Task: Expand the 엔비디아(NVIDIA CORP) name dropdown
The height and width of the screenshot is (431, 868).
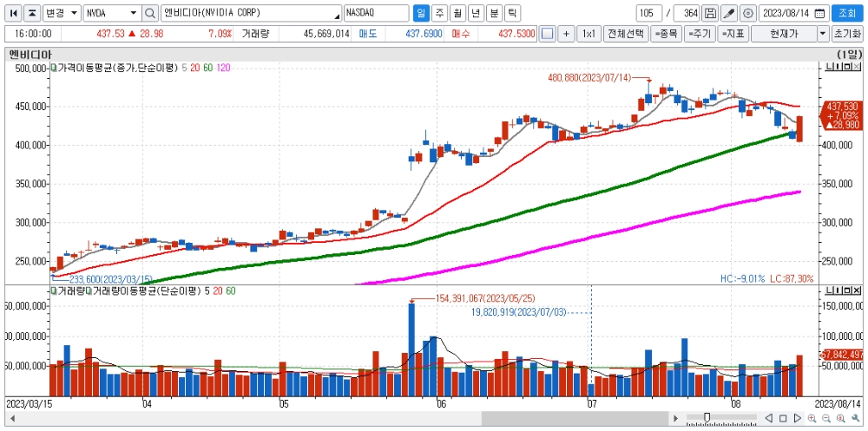Action: 338,15
